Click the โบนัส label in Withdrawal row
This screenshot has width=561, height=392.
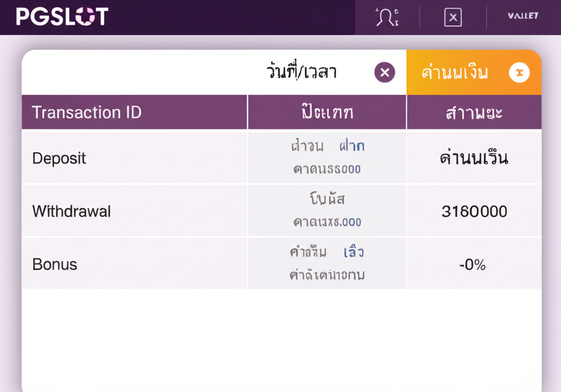[327, 199]
